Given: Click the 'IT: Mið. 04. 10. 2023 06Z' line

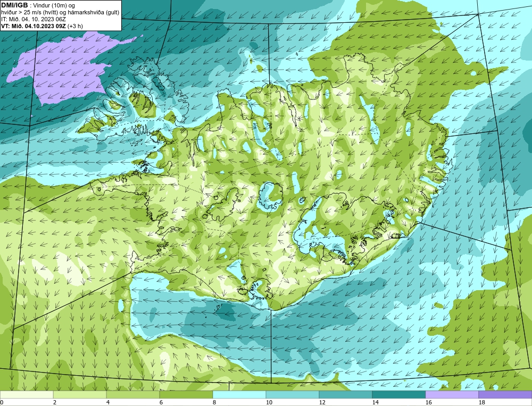Looking at the screenshot, I should [33, 19].
